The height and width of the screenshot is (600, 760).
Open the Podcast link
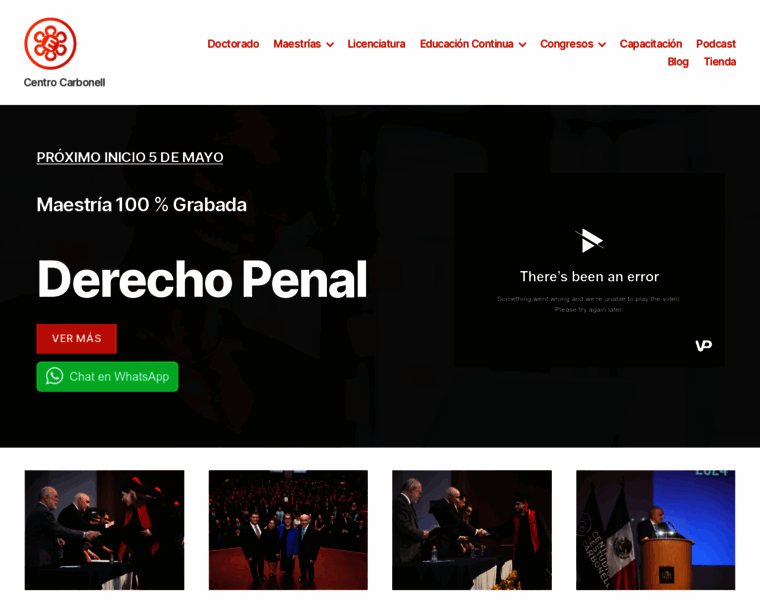[x=716, y=44]
